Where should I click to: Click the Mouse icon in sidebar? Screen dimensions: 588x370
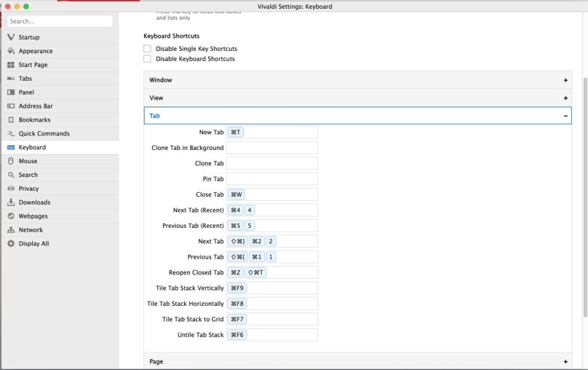click(x=11, y=161)
